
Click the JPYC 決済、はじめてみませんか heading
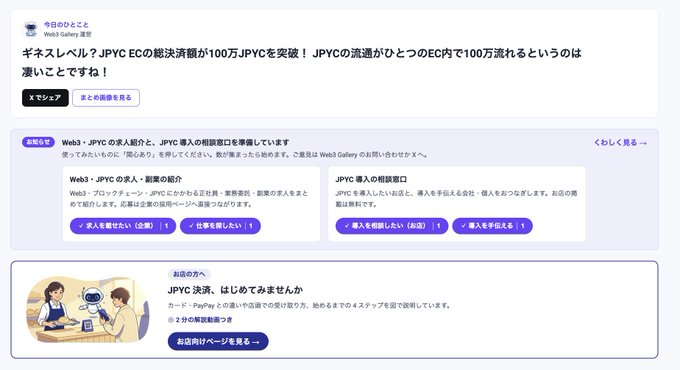[x=235, y=290]
